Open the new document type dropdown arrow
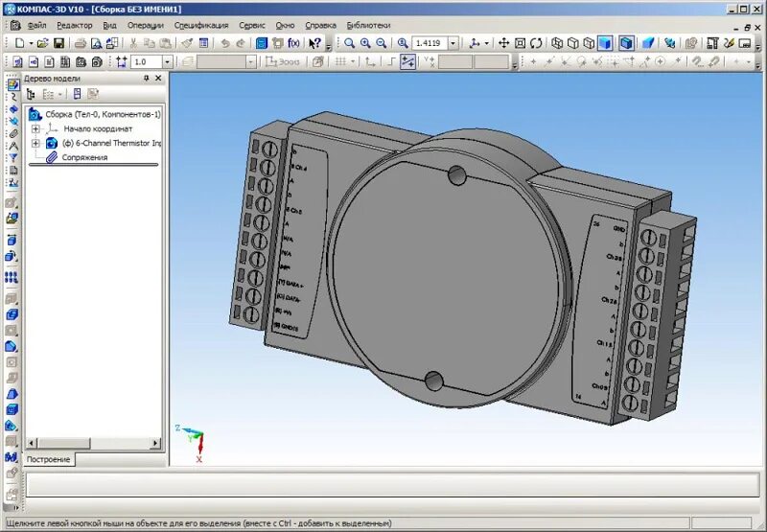767x532 pixels. coord(31,43)
